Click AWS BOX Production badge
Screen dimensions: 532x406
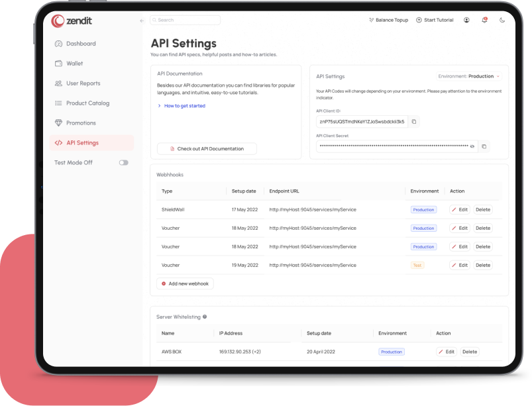pyautogui.click(x=392, y=352)
